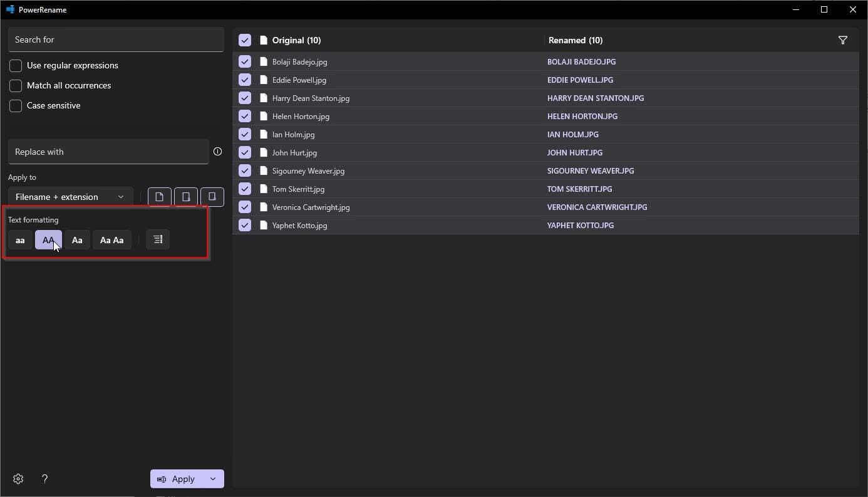Expand the Apply button's dropdown arrow

click(x=213, y=479)
